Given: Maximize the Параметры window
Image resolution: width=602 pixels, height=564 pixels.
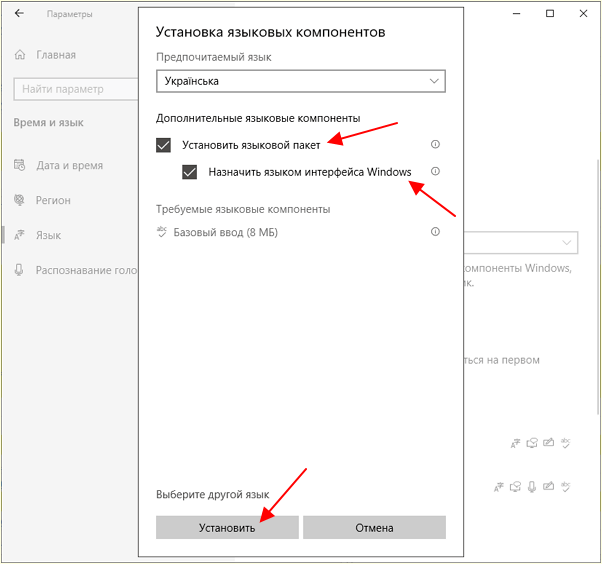Looking at the screenshot, I should (x=550, y=14).
